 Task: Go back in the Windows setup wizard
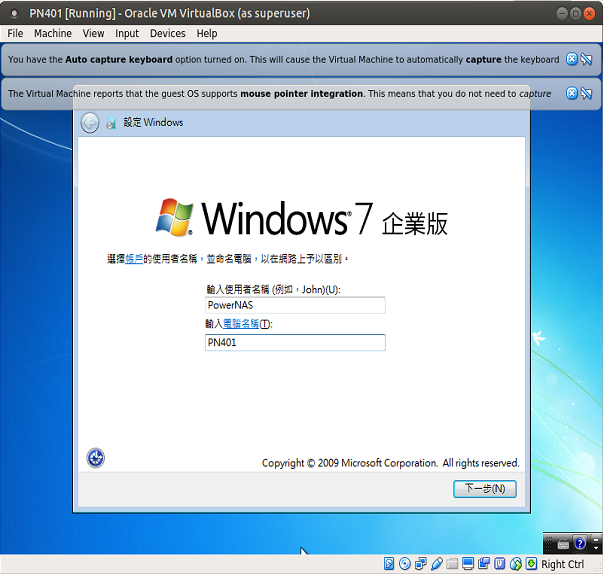pos(90,123)
